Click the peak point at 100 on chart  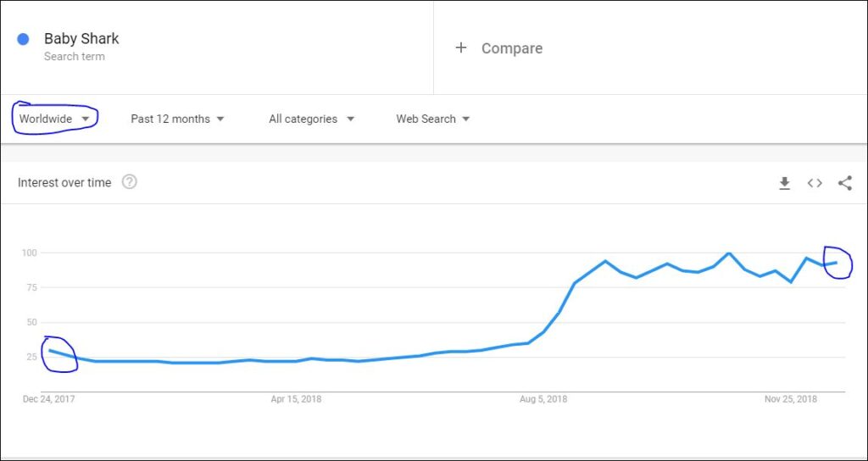tap(729, 253)
